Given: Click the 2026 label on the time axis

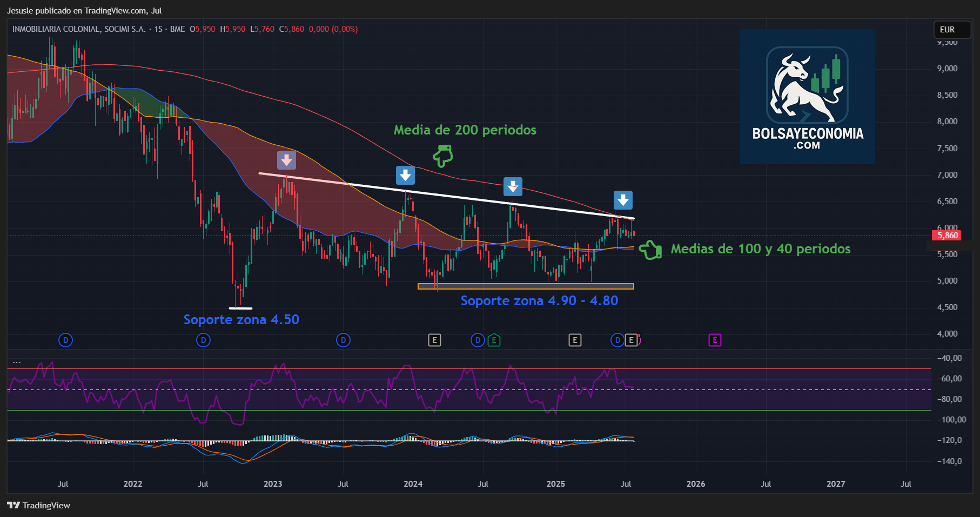Looking at the screenshot, I should 696,484.
